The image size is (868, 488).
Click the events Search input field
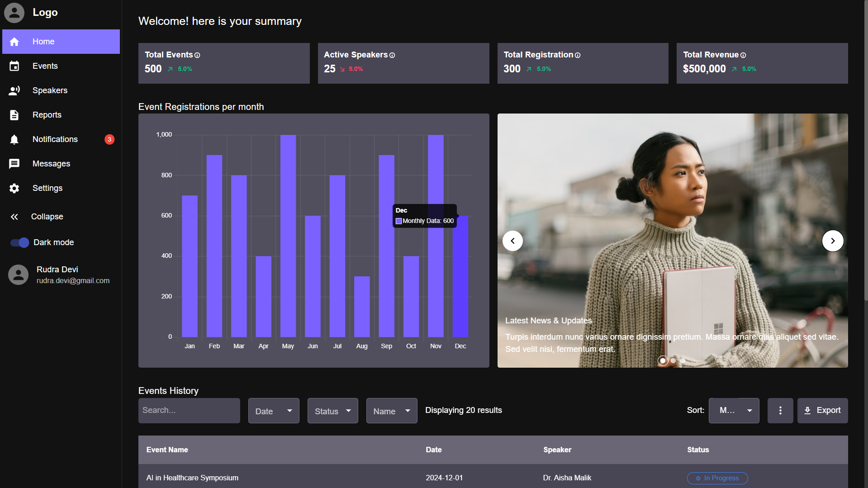coord(189,410)
